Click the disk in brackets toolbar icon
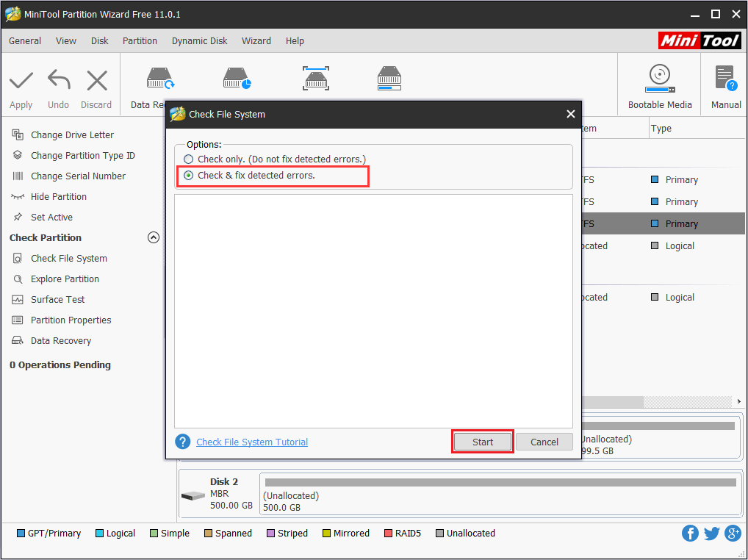 316,78
